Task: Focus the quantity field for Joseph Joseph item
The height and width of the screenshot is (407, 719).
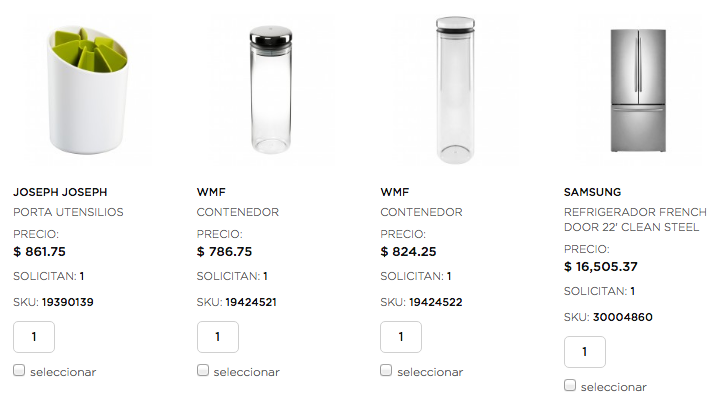Action: coord(34,337)
